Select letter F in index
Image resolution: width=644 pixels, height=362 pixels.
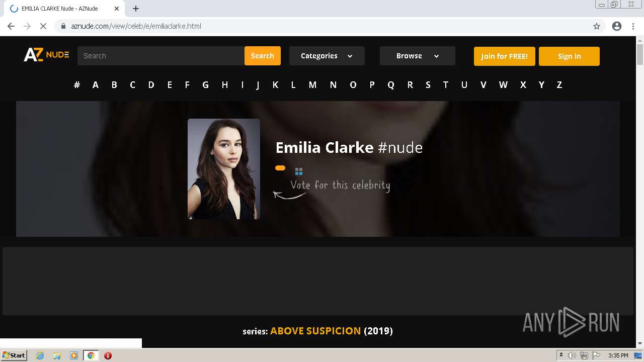[x=187, y=85]
